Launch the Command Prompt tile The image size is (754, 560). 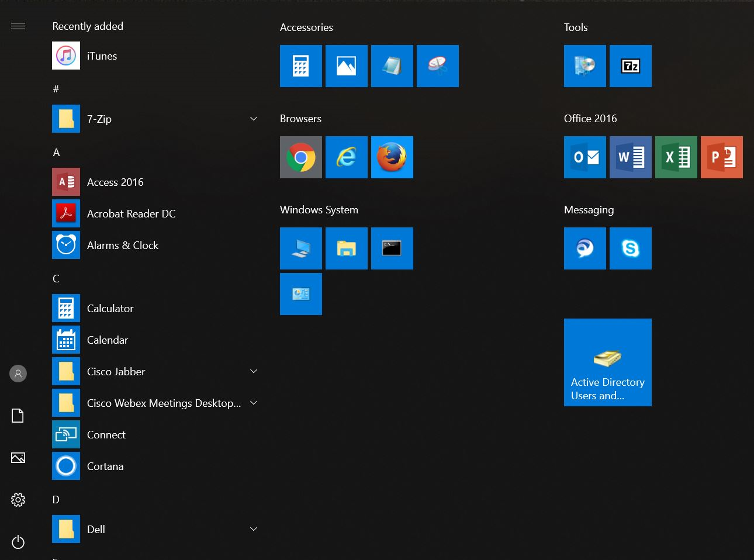coord(392,248)
